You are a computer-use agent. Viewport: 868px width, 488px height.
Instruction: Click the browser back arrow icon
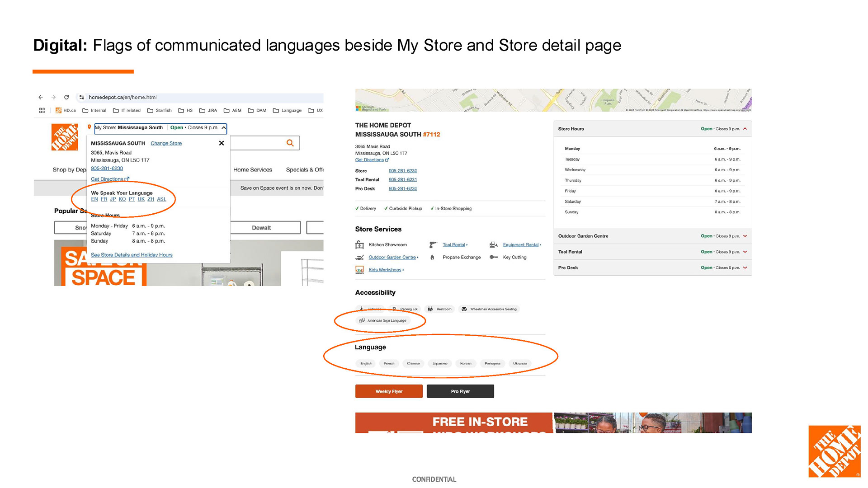tap(41, 97)
